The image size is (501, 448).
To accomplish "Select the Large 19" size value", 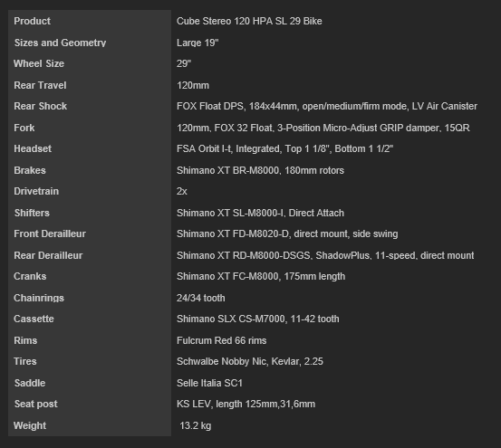I will [x=198, y=43].
